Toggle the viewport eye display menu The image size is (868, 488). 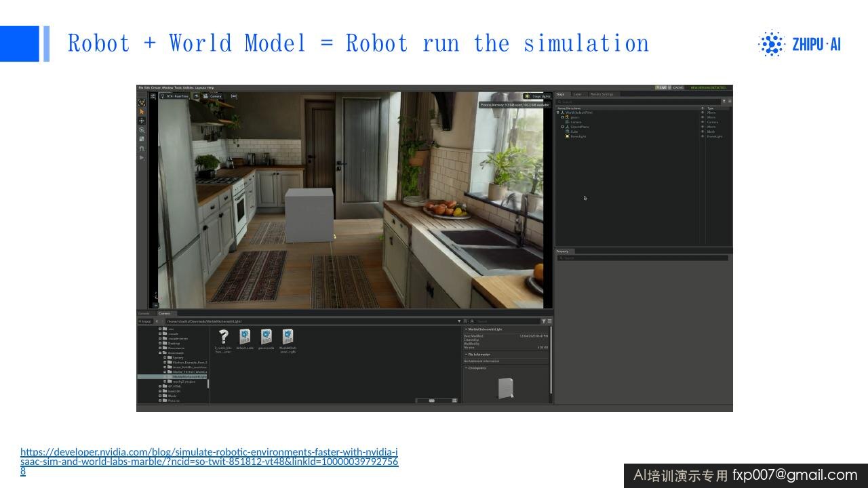pos(197,96)
